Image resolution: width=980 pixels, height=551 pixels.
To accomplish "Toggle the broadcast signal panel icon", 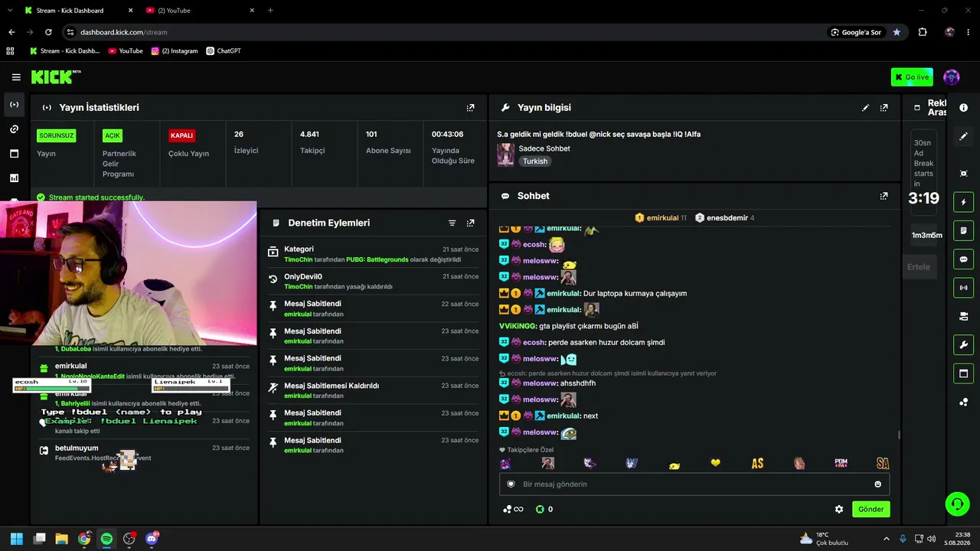I will coord(963,288).
